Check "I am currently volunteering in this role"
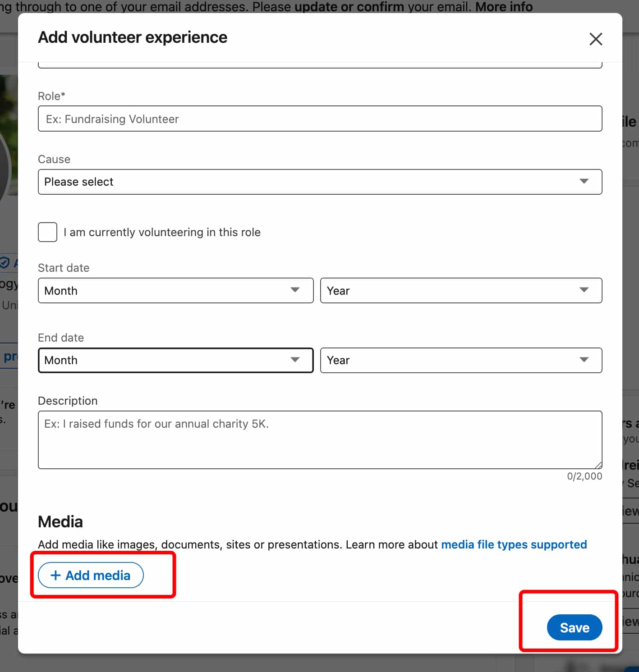This screenshot has height=672, width=639. click(x=47, y=232)
